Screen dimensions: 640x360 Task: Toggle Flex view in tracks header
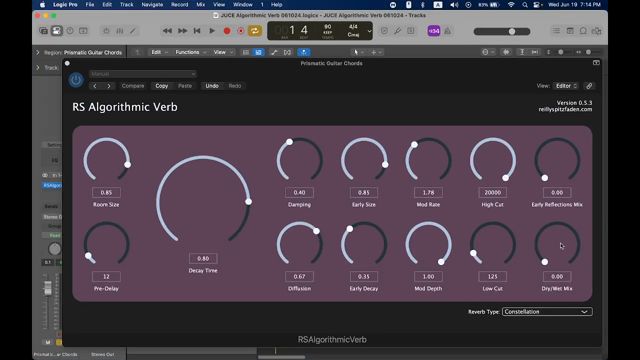click(x=287, y=52)
